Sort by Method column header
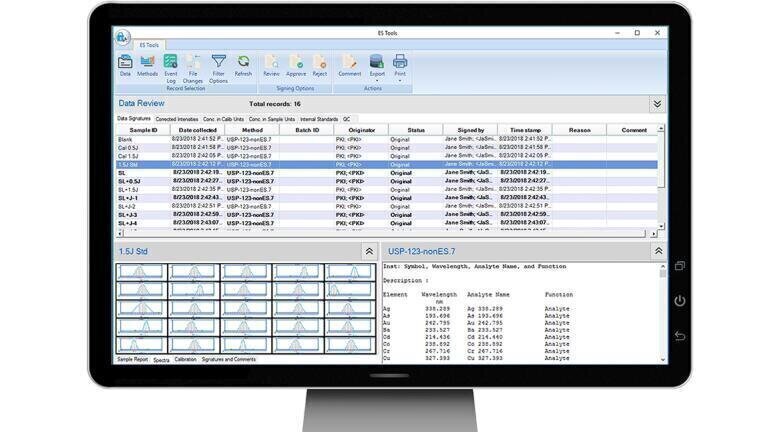 click(252, 130)
